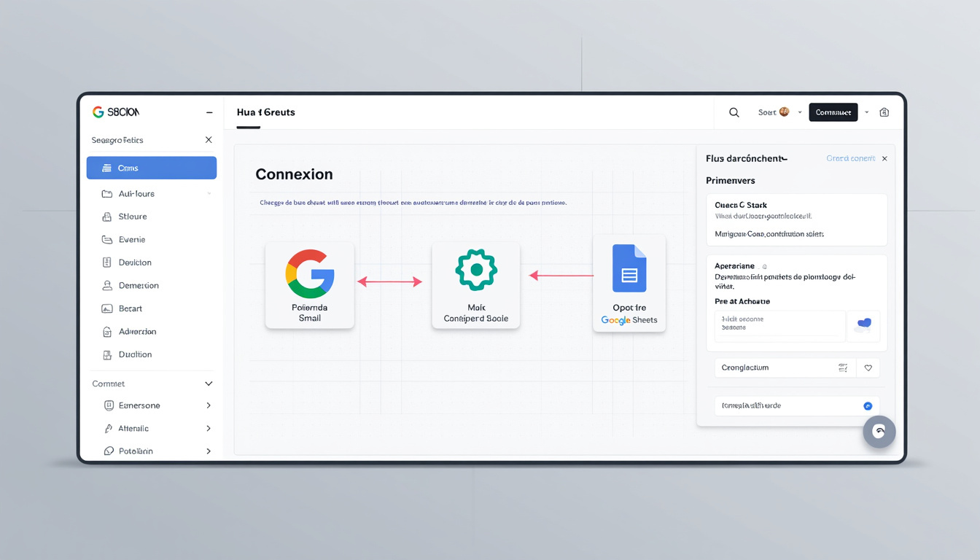Select the Google Sheets node
Viewport: 980px width, 560px height.
click(629, 283)
